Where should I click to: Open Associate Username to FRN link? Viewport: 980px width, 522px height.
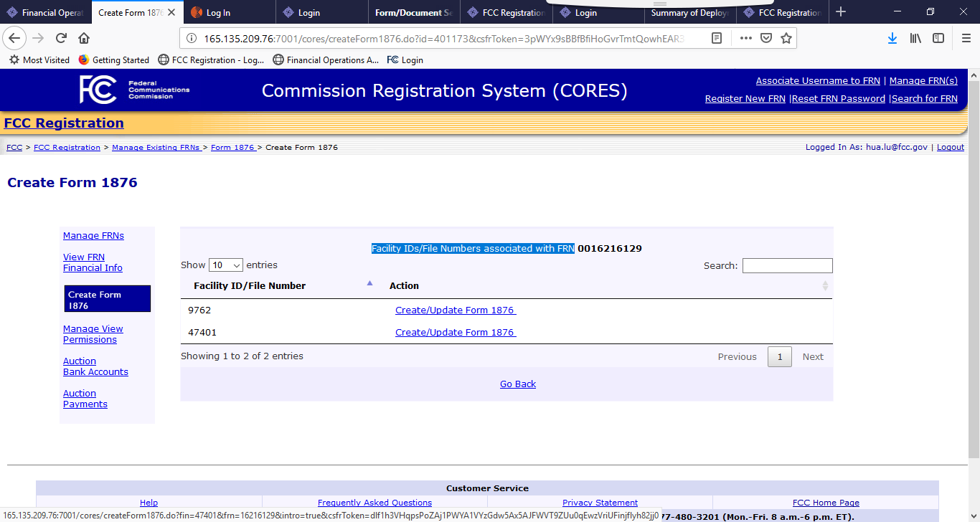point(818,81)
